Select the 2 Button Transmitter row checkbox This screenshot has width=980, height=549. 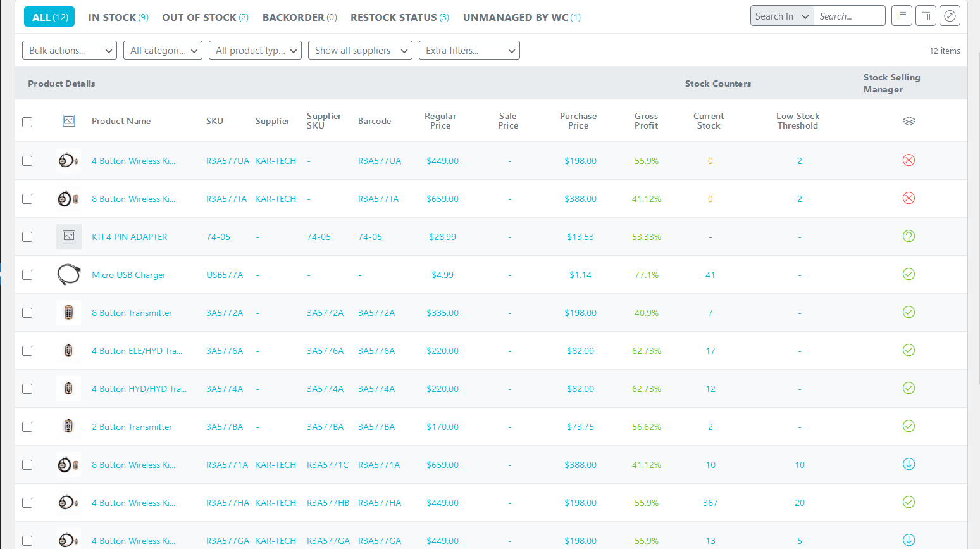tap(27, 427)
